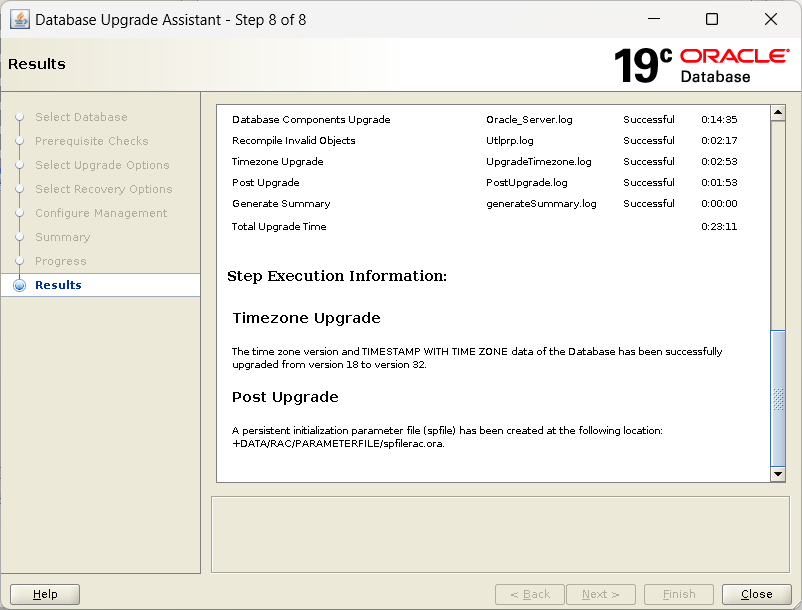
Task: Select the Select Upgrade Options step
Action: [102, 165]
